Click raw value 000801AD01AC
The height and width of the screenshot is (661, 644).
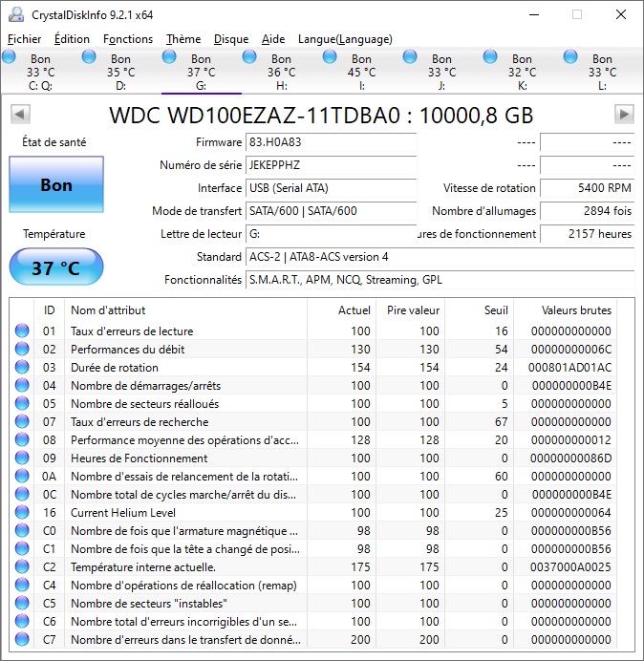pos(569,368)
